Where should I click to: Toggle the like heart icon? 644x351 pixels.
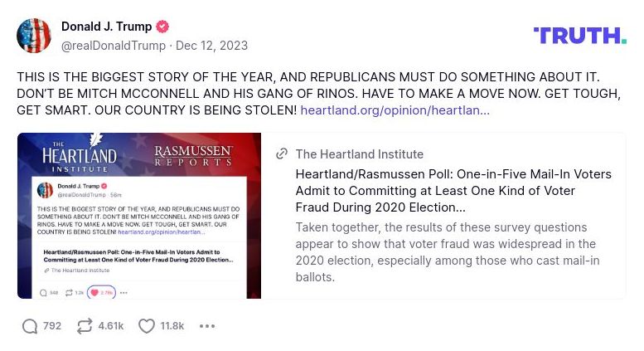click(x=147, y=326)
